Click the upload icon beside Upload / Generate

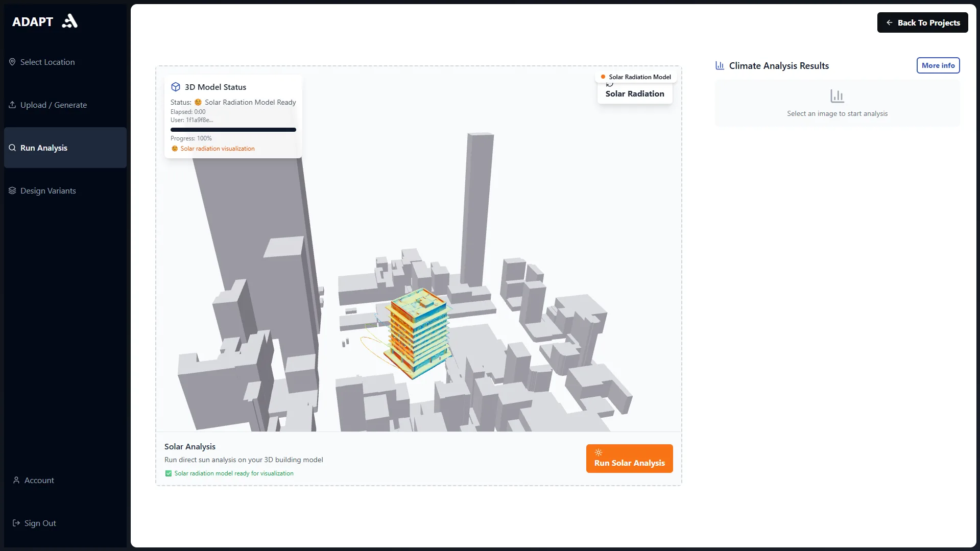(x=12, y=105)
